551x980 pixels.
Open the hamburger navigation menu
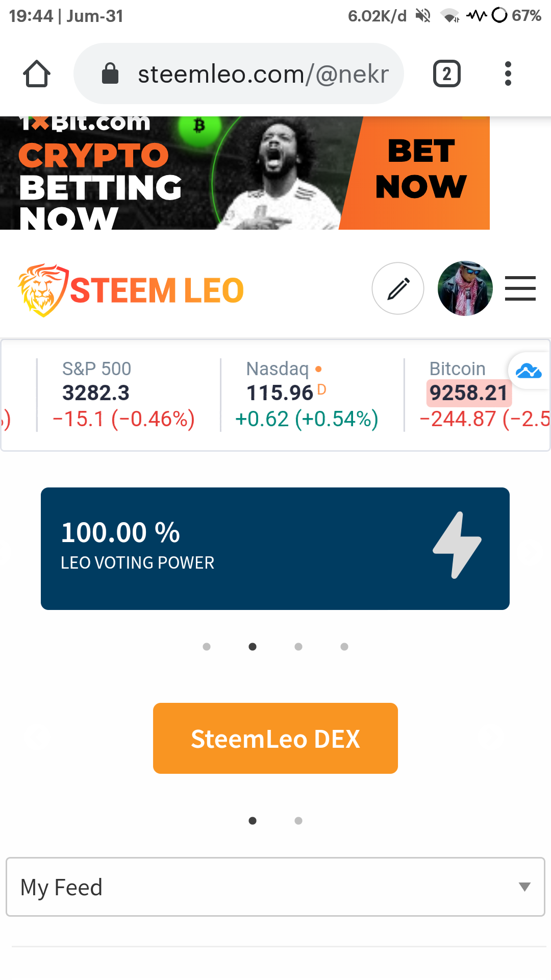tap(520, 288)
